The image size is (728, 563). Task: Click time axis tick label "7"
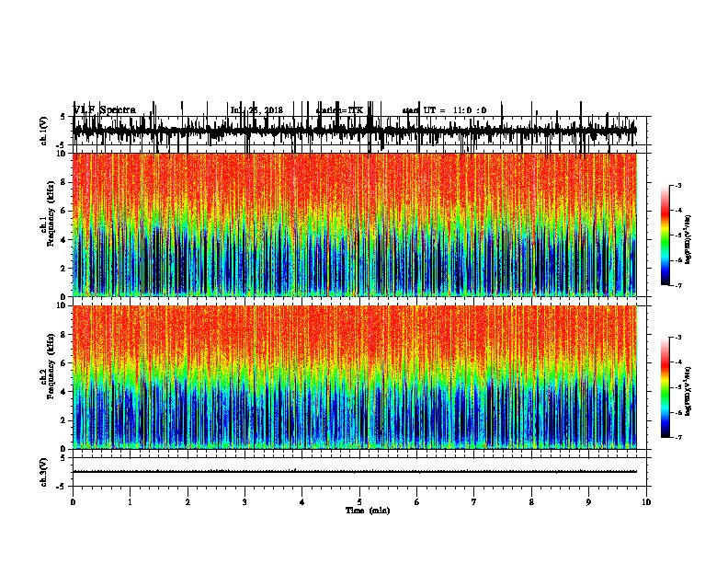point(474,502)
